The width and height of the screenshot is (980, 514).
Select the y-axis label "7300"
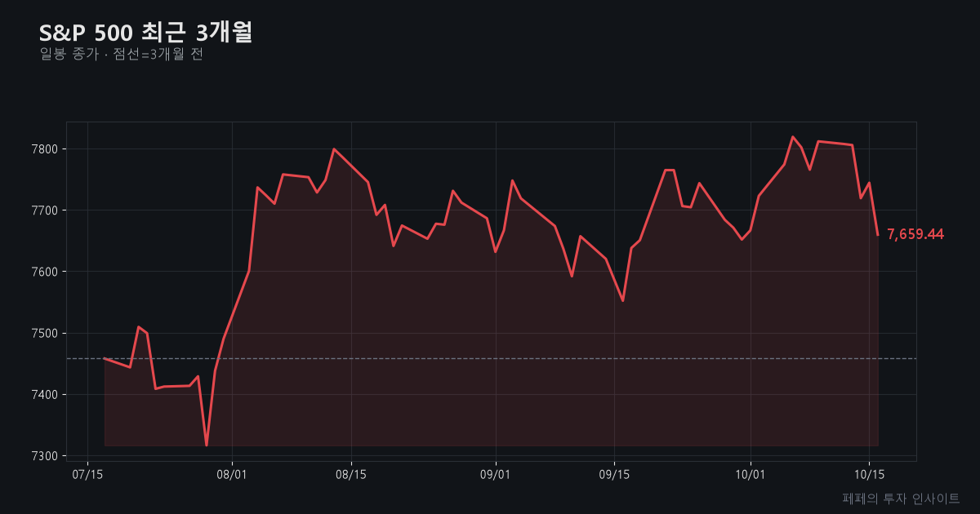pyautogui.click(x=45, y=455)
